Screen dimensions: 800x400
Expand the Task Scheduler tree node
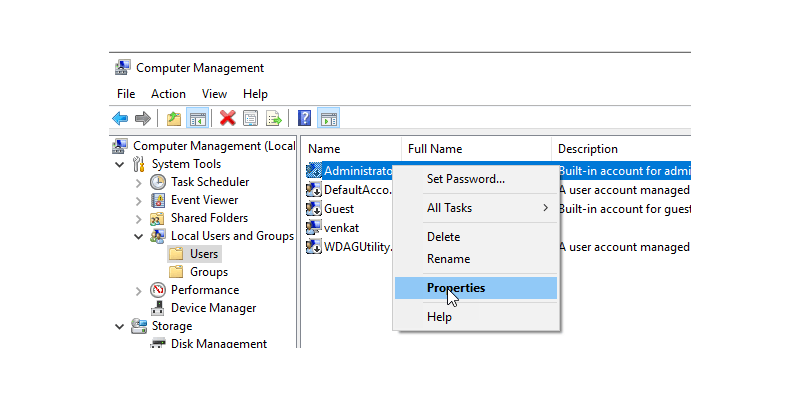[138, 182]
